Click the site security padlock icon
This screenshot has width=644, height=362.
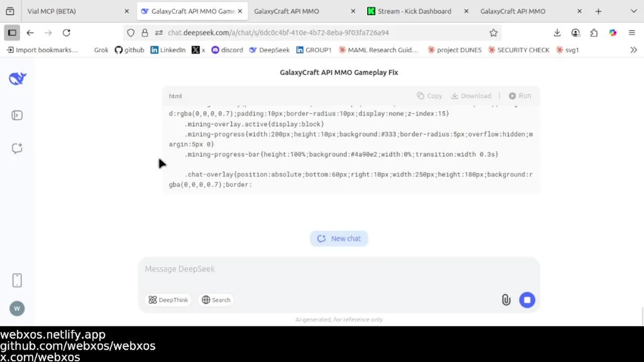tap(145, 33)
